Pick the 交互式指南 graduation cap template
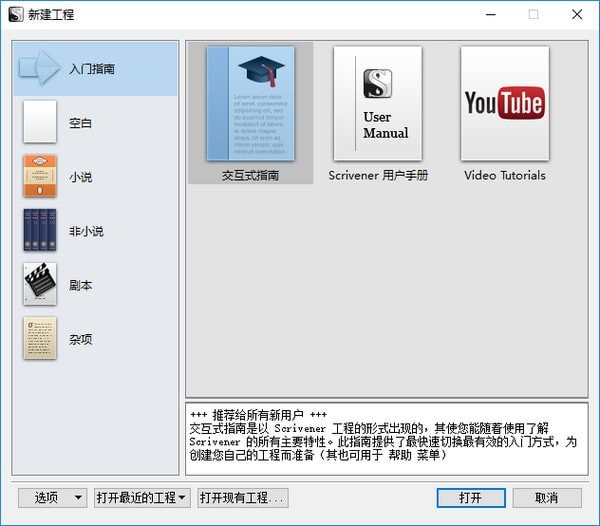The width and height of the screenshot is (600, 526). 250,104
